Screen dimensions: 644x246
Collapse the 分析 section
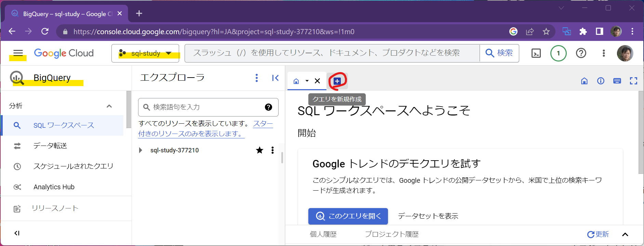pos(109,106)
